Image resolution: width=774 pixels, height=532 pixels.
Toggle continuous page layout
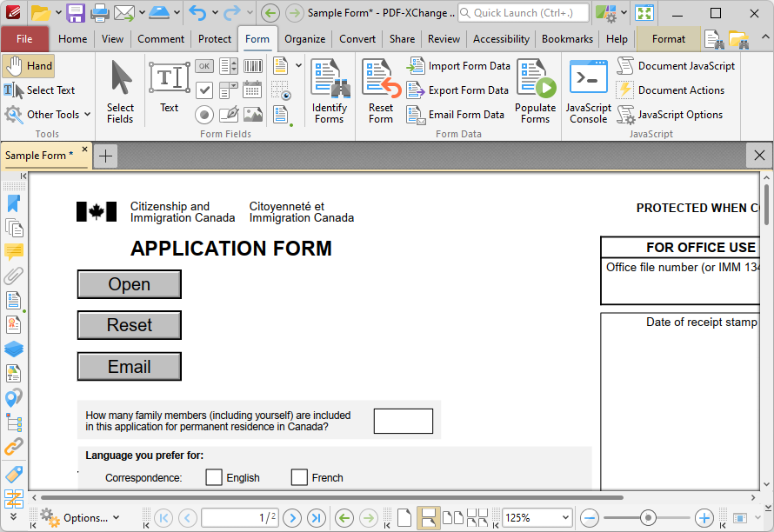coord(429,518)
